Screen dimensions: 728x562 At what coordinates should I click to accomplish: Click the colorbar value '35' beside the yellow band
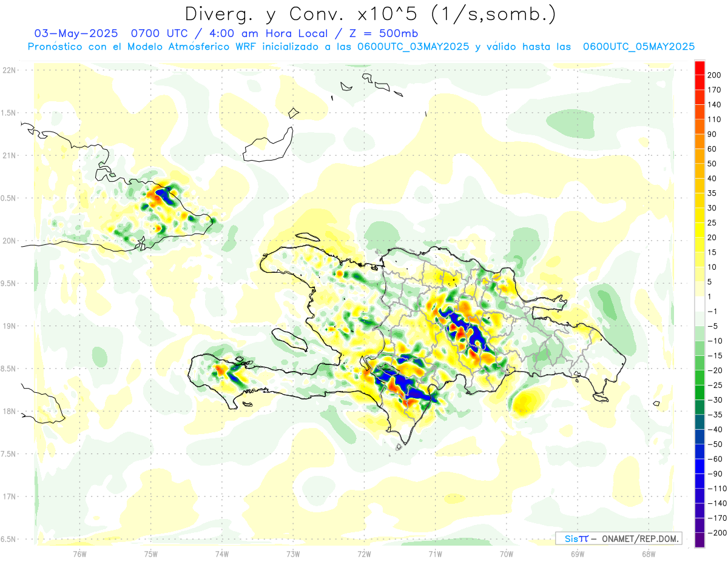click(x=713, y=193)
